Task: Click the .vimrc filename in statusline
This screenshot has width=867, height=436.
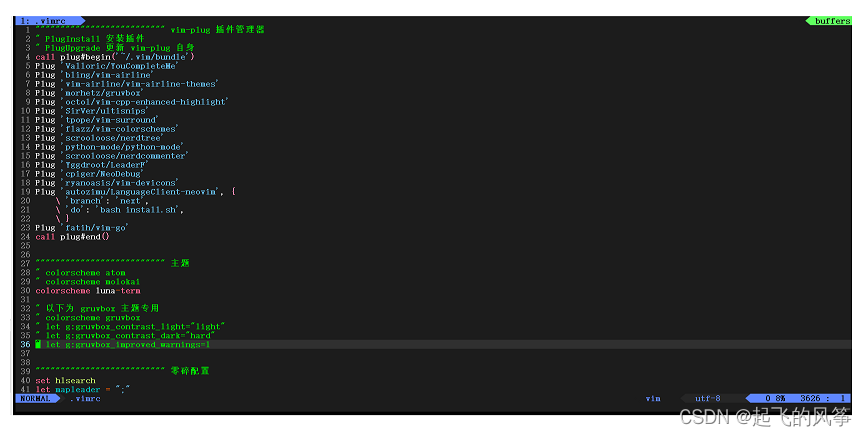Action: (x=85, y=398)
